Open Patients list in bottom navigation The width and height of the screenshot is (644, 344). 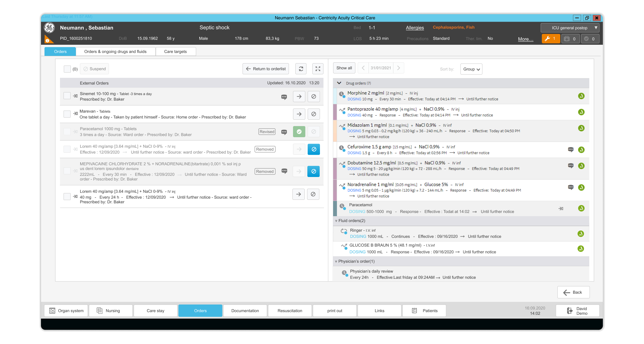pyautogui.click(x=424, y=311)
